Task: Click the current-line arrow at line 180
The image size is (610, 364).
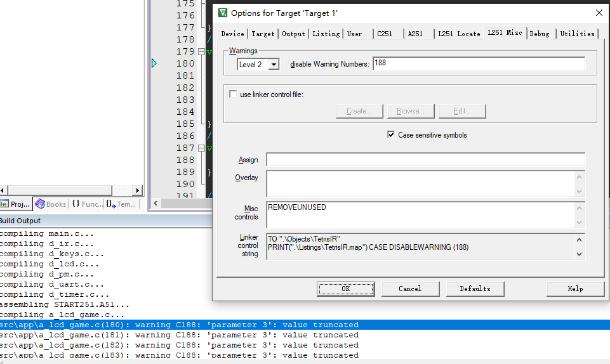Action: click(x=154, y=63)
